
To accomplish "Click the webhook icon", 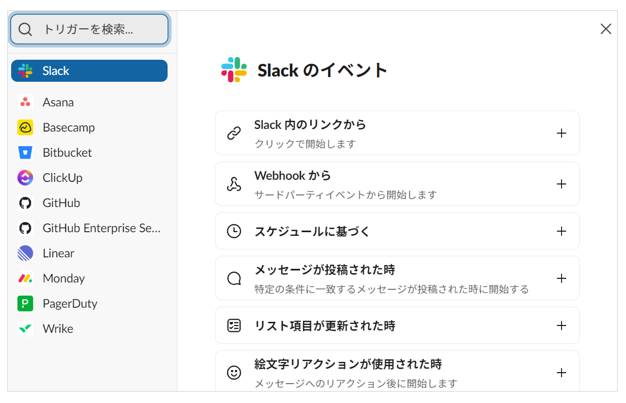I will [234, 184].
